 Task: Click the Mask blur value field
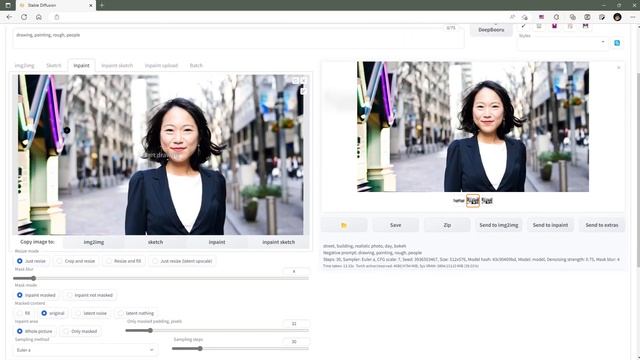pos(296,271)
